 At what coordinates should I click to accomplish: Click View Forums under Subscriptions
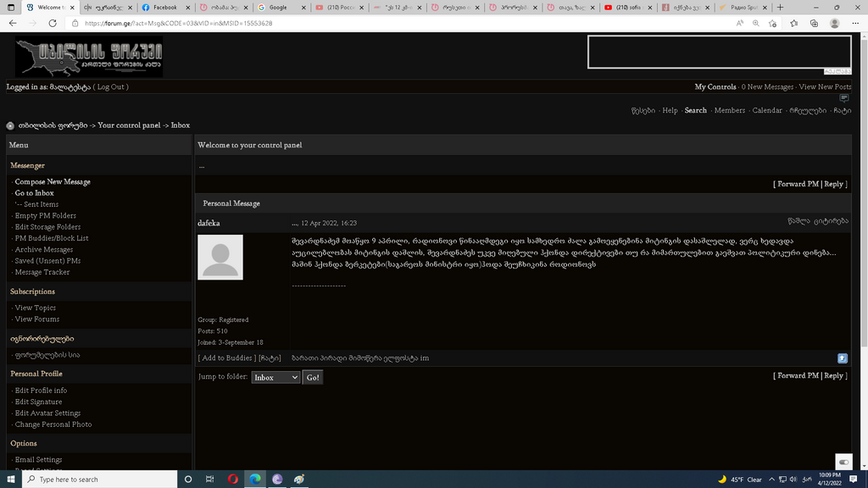coord(37,319)
